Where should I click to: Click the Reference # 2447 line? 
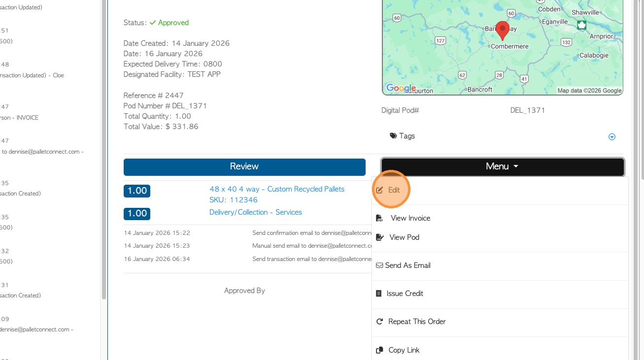pyautogui.click(x=153, y=96)
